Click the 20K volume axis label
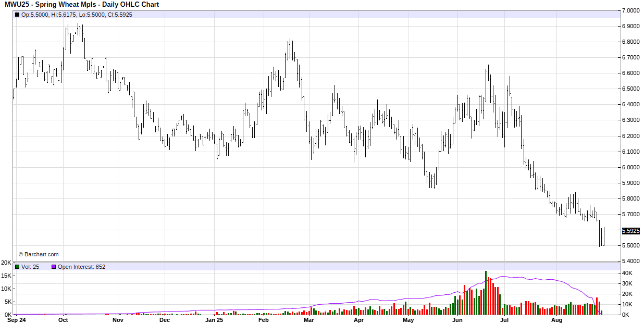Viewport: 644px width, 336px height. (x=6, y=263)
